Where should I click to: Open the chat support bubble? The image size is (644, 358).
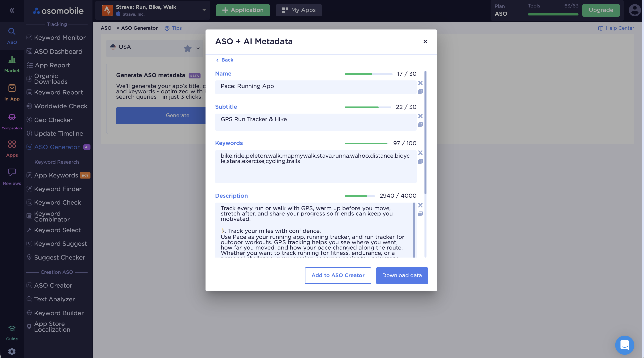point(624,345)
